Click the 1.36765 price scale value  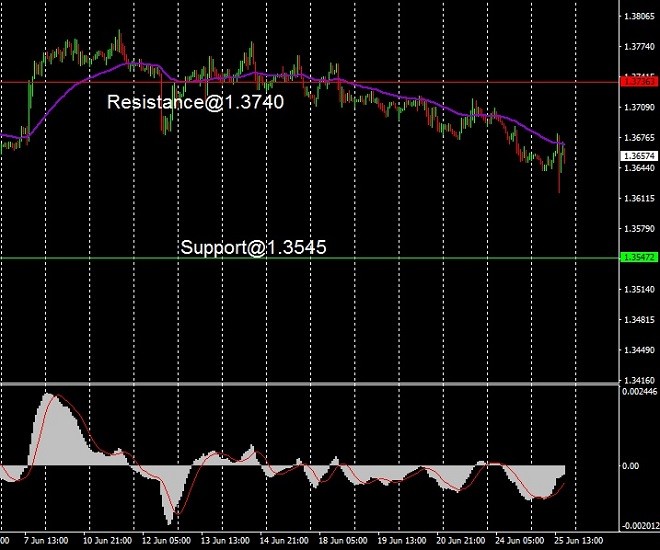click(639, 138)
